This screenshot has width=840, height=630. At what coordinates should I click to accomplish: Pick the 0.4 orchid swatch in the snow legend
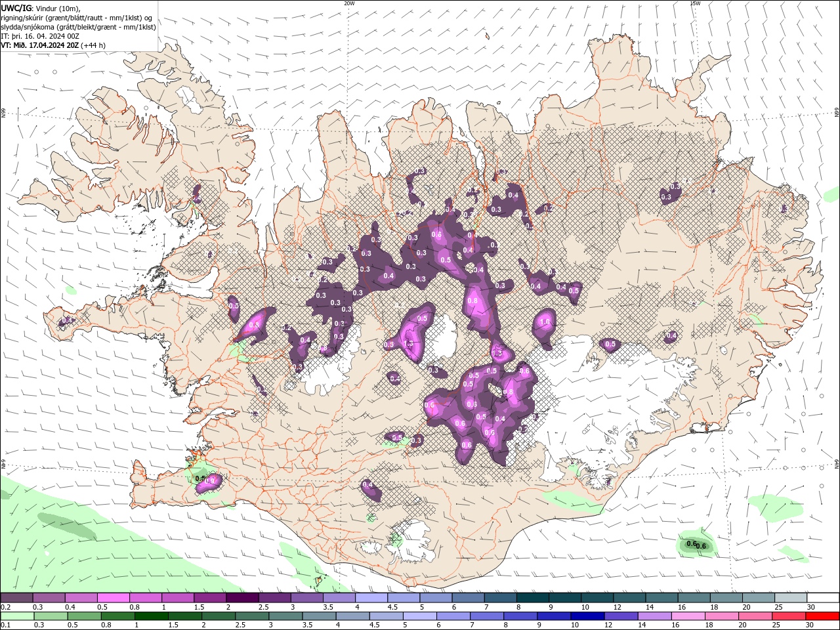coord(81,598)
